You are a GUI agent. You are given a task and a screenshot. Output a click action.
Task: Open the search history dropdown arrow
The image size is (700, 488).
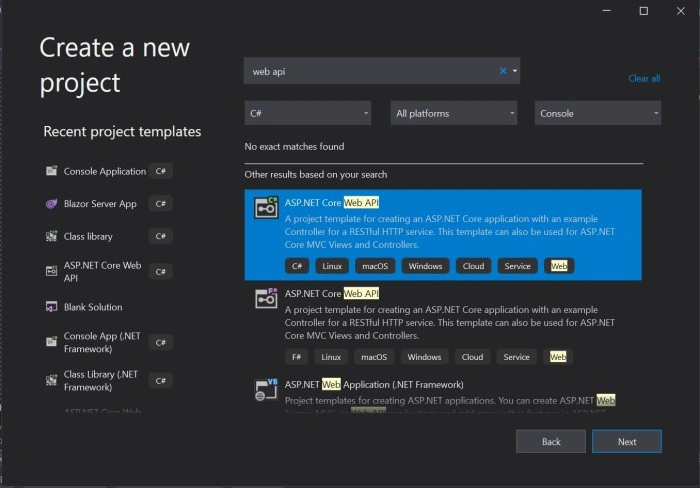[515, 71]
